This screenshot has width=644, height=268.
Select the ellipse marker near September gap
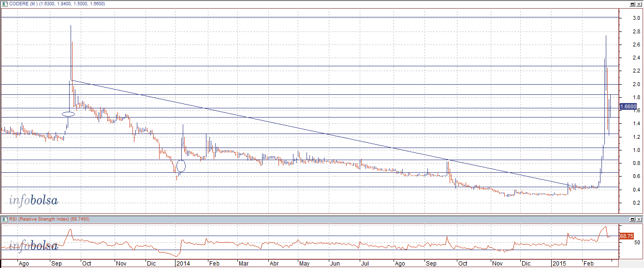pos(69,114)
